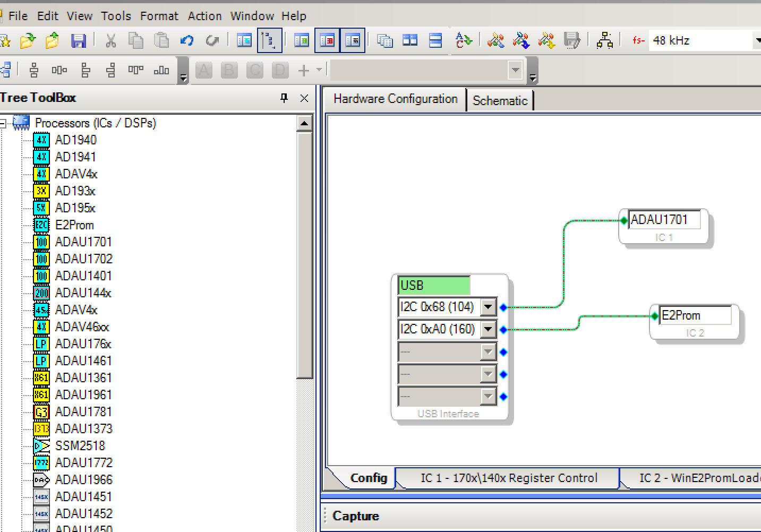The image size is (761, 532).
Task: Click the Link Compile Download icon
Action: pyautogui.click(x=521, y=40)
